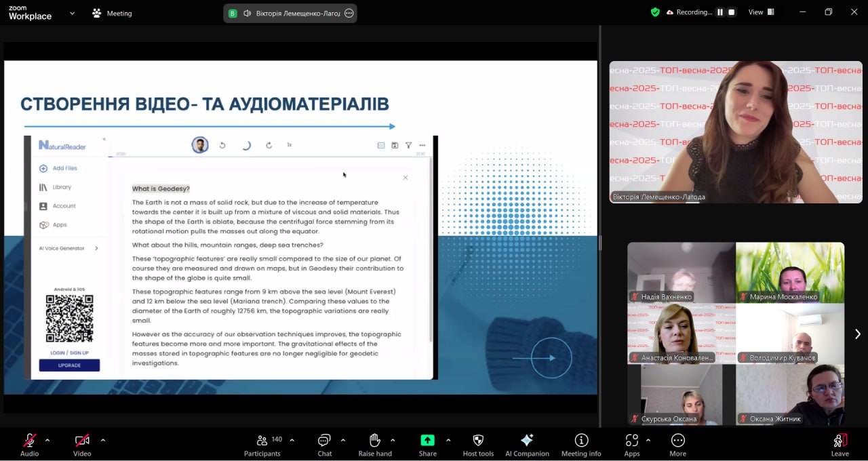Click the QR code for Android & iOS
This screenshot has width=868, height=461.
69,319
